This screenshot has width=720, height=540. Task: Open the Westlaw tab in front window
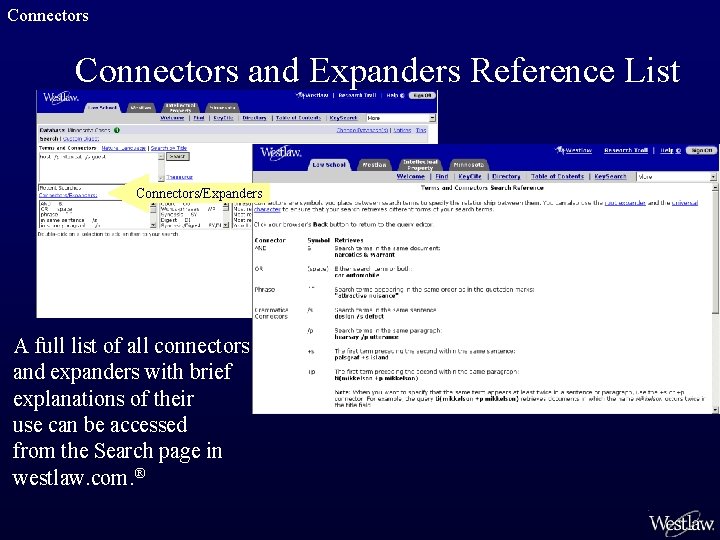point(374,164)
